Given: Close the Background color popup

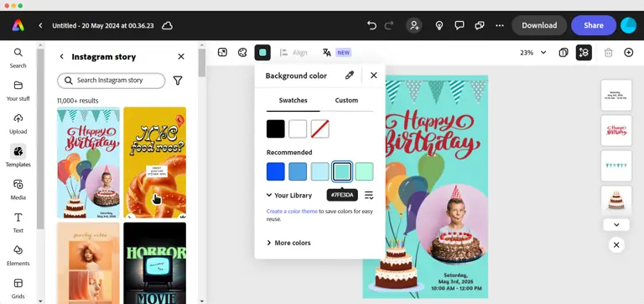Looking at the screenshot, I should 374,76.
